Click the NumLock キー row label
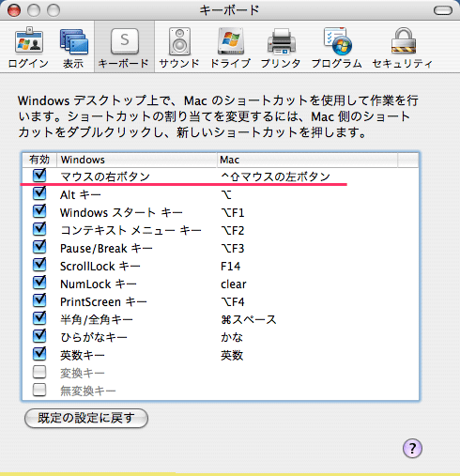 point(99,284)
